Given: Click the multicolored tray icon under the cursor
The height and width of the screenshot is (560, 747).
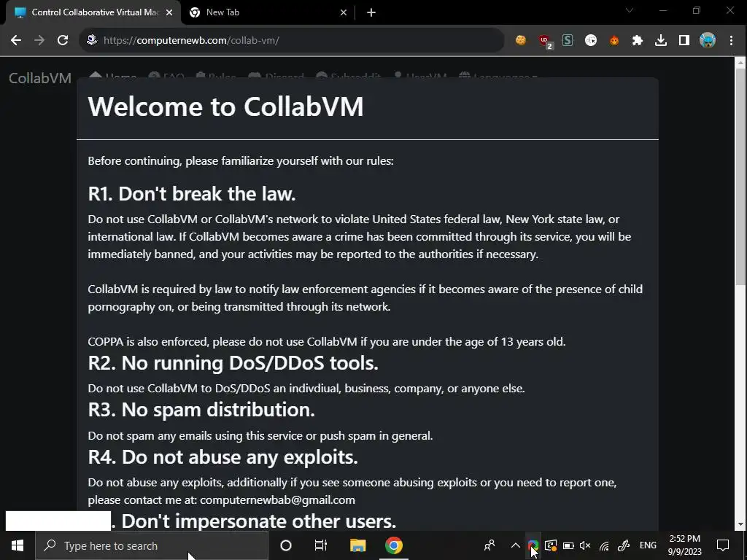Looking at the screenshot, I should point(533,545).
